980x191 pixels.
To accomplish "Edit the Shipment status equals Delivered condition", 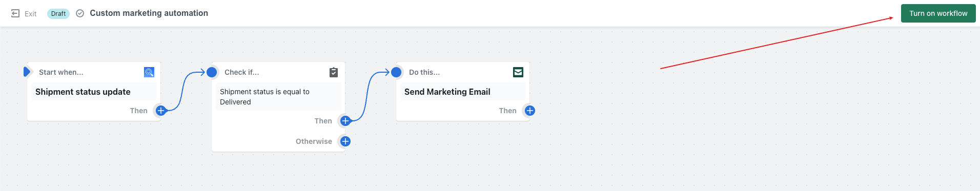I will point(278,97).
